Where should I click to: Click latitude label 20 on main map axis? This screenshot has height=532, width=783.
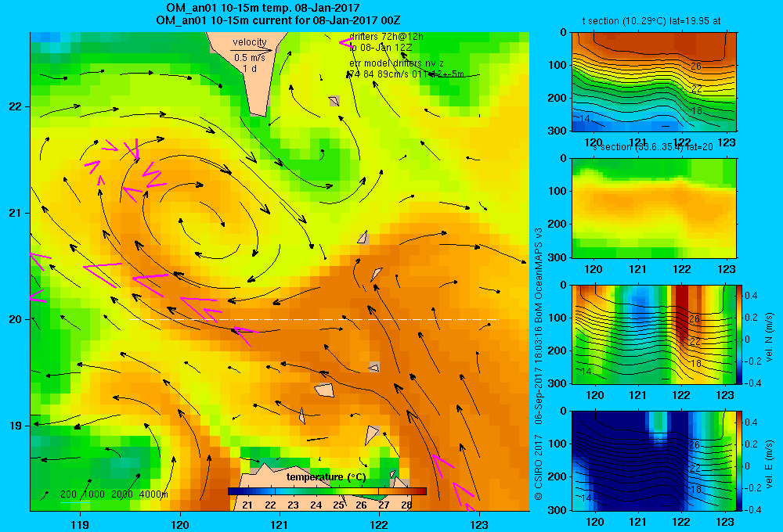(15, 319)
